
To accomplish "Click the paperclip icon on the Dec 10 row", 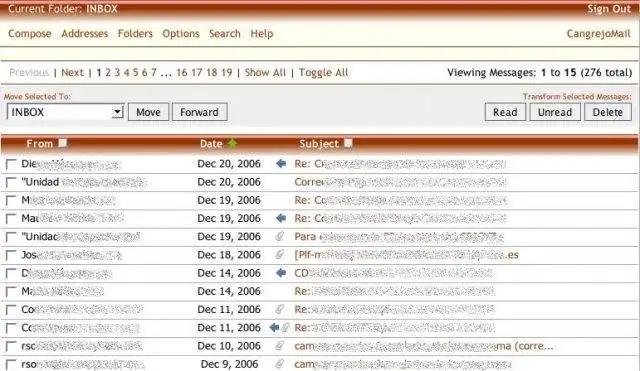I will [x=280, y=346].
